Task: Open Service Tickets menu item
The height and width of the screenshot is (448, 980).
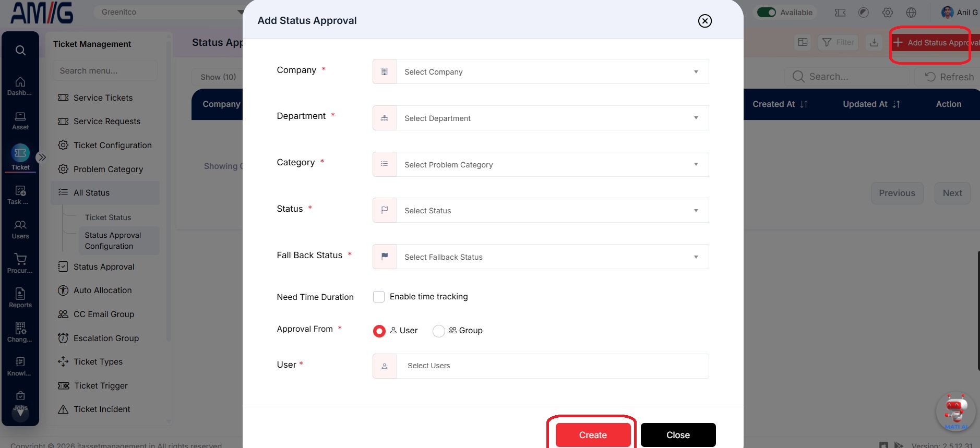Action: [x=103, y=98]
